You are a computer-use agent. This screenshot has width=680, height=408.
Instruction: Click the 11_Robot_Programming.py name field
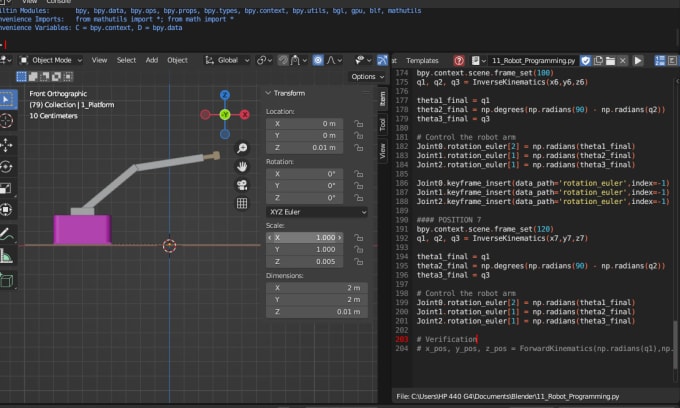tap(533, 60)
